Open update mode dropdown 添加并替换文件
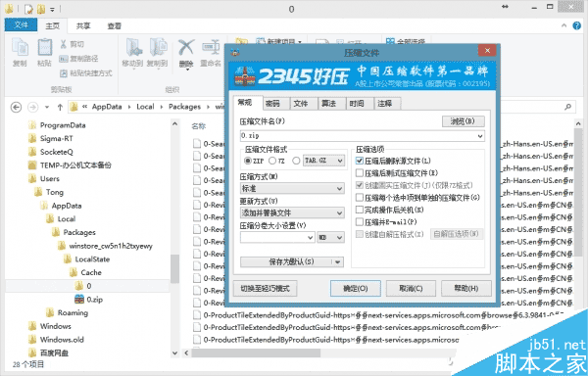 coord(292,213)
